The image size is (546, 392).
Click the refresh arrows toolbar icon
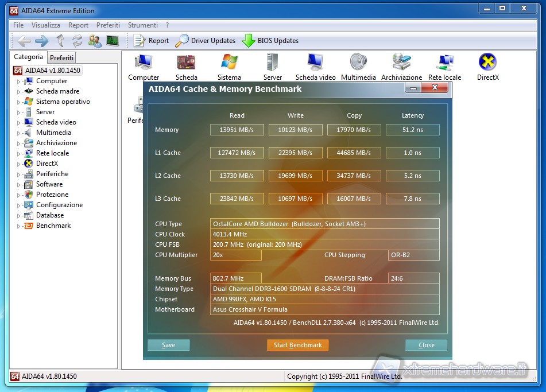click(77, 41)
